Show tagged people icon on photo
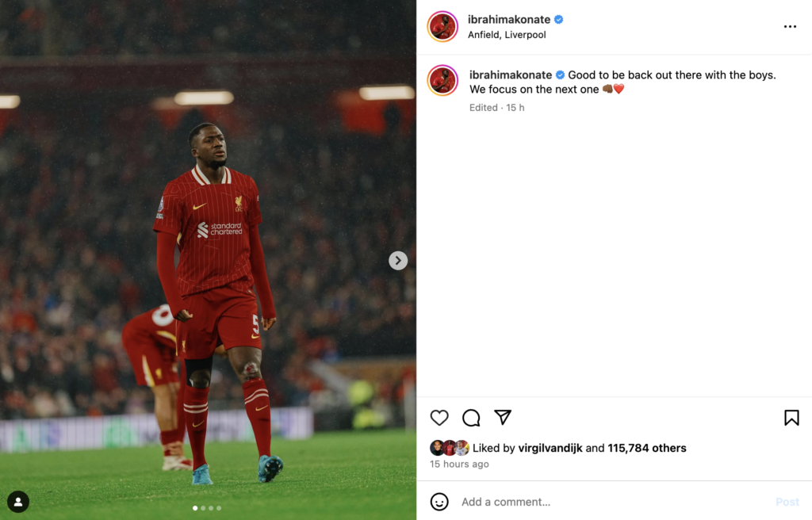 click(x=18, y=501)
